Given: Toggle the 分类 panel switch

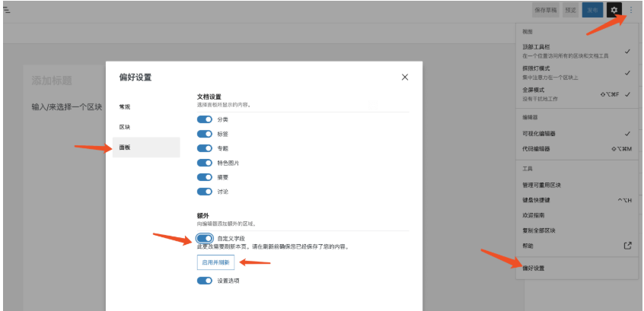Looking at the screenshot, I should point(205,119).
